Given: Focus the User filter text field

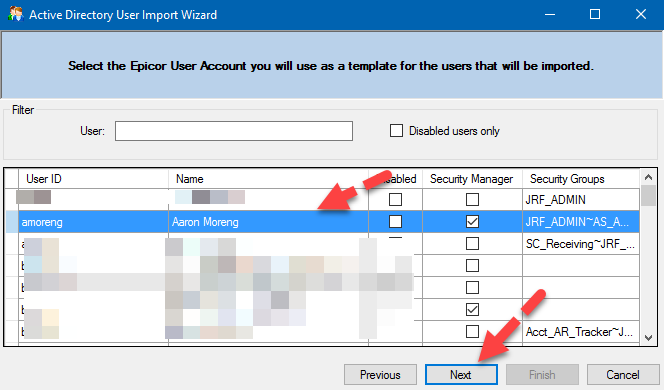Looking at the screenshot, I should pyautogui.click(x=234, y=131).
